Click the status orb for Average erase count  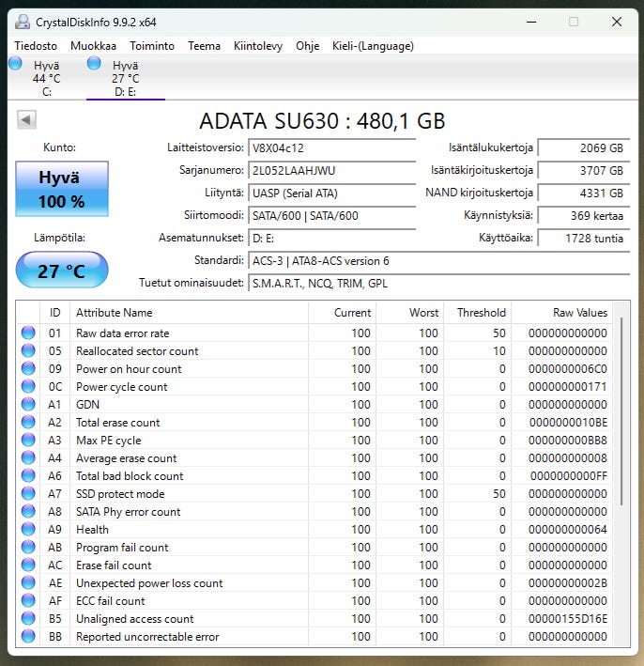pyautogui.click(x=28, y=457)
